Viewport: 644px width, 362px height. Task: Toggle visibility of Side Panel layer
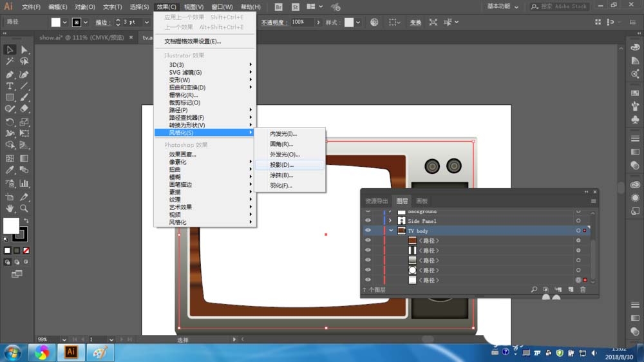pyautogui.click(x=368, y=221)
